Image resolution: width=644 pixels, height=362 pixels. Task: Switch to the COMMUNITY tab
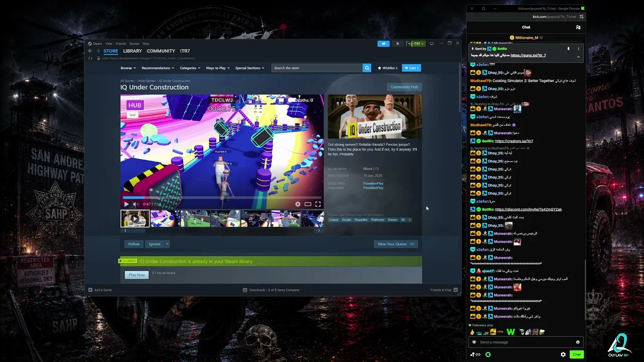point(161,51)
